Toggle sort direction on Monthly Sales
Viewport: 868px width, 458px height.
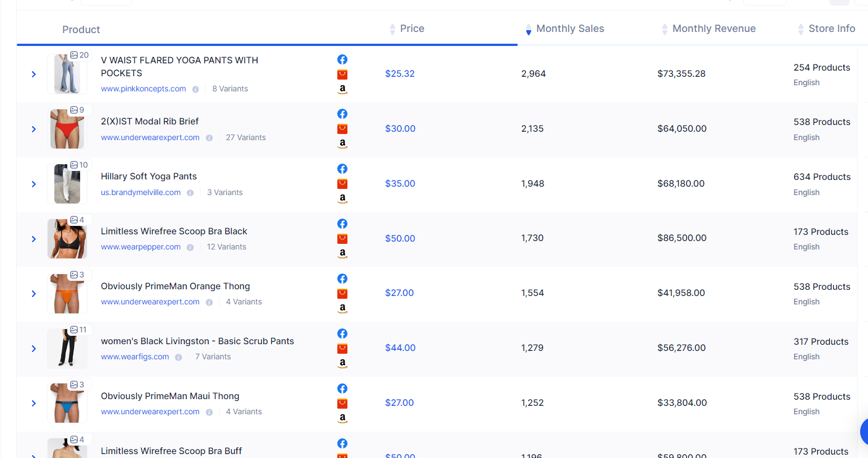coord(528,29)
